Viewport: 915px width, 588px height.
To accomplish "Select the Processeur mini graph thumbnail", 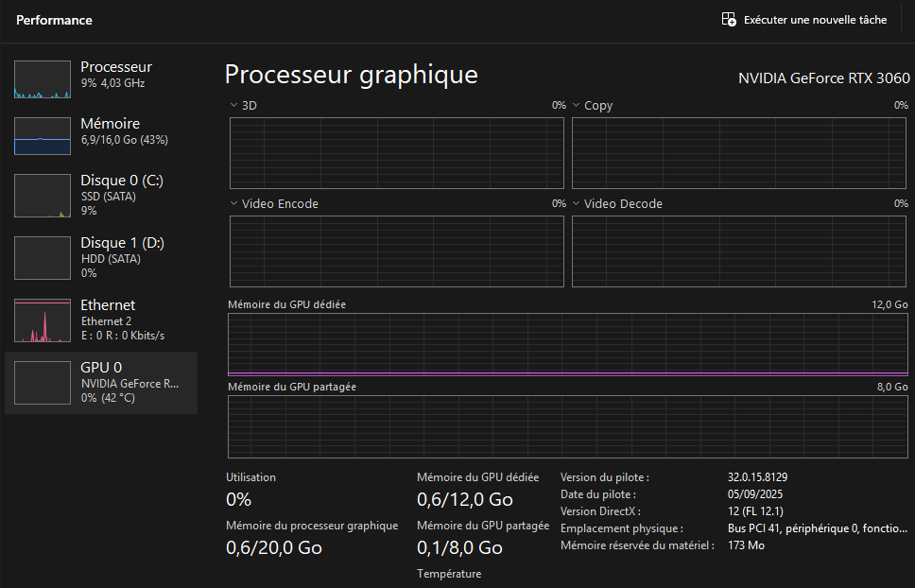I will click(x=43, y=79).
